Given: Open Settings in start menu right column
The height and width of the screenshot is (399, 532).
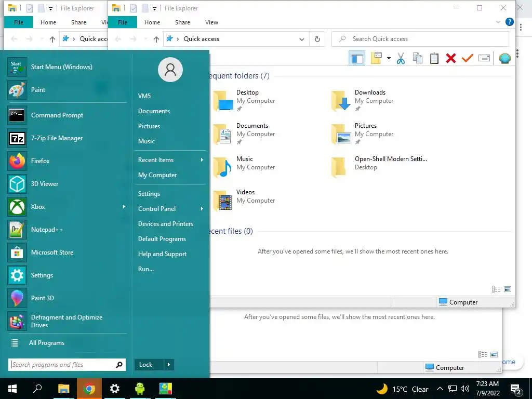Looking at the screenshot, I should click(x=149, y=194).
